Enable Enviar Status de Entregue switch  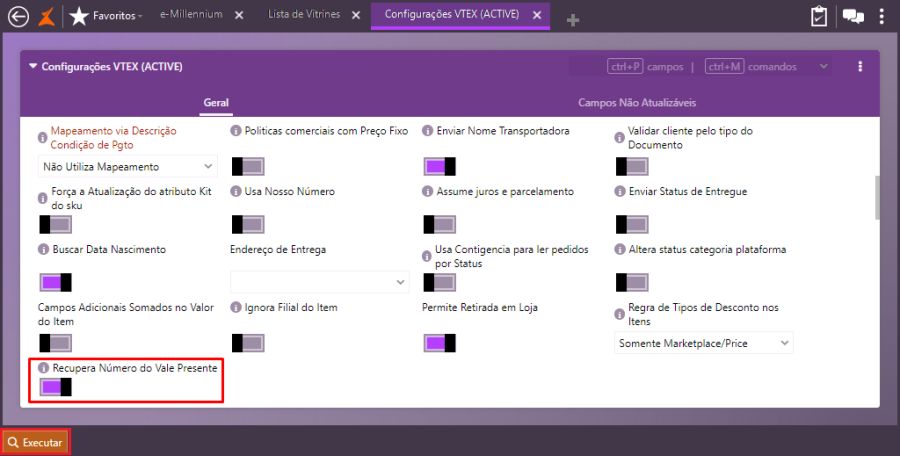632,225
